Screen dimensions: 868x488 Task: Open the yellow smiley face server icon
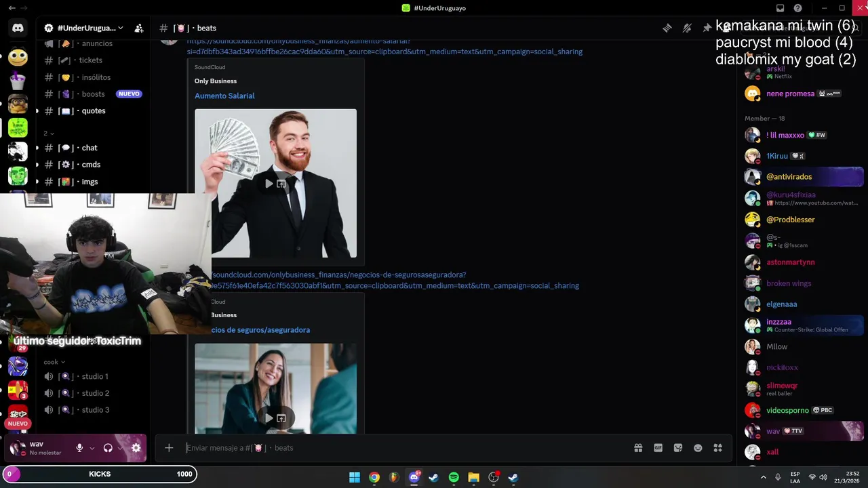click(x=18, y=56)
